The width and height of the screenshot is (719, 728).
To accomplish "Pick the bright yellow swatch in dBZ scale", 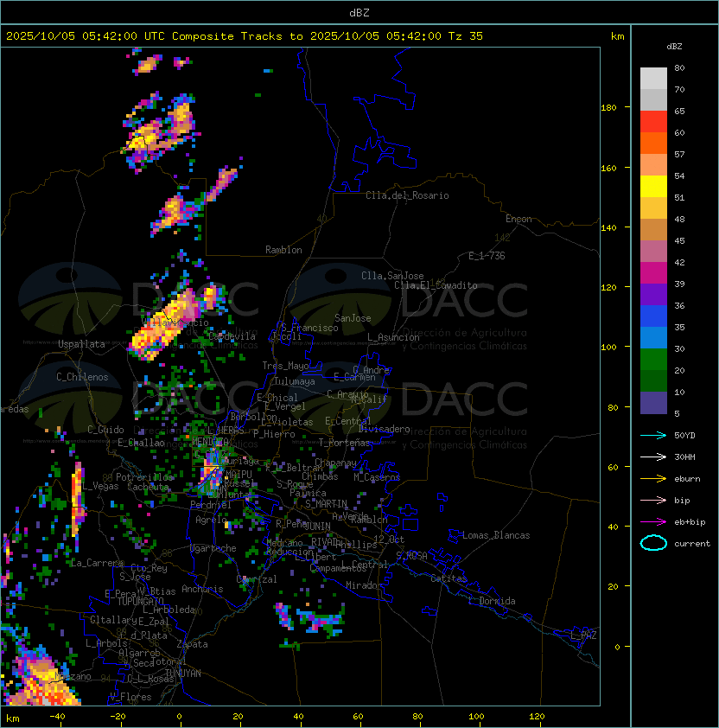I will 653,186.
